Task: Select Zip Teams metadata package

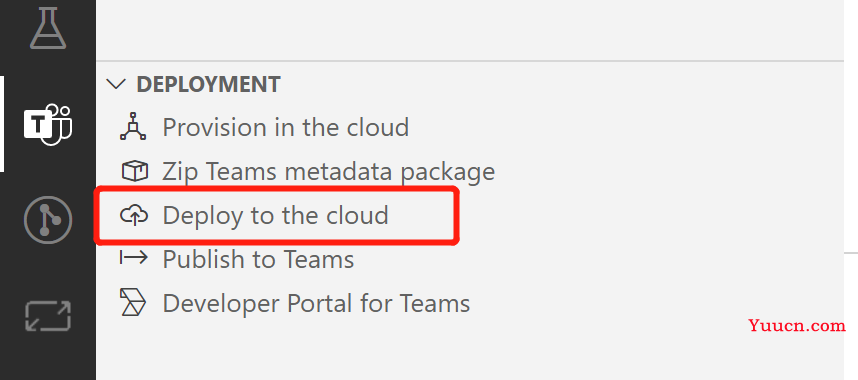Action: [329, 171]
